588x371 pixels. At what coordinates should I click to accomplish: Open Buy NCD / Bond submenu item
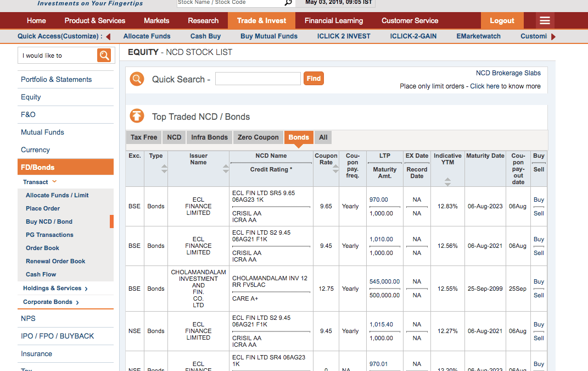tap(49, 222)
